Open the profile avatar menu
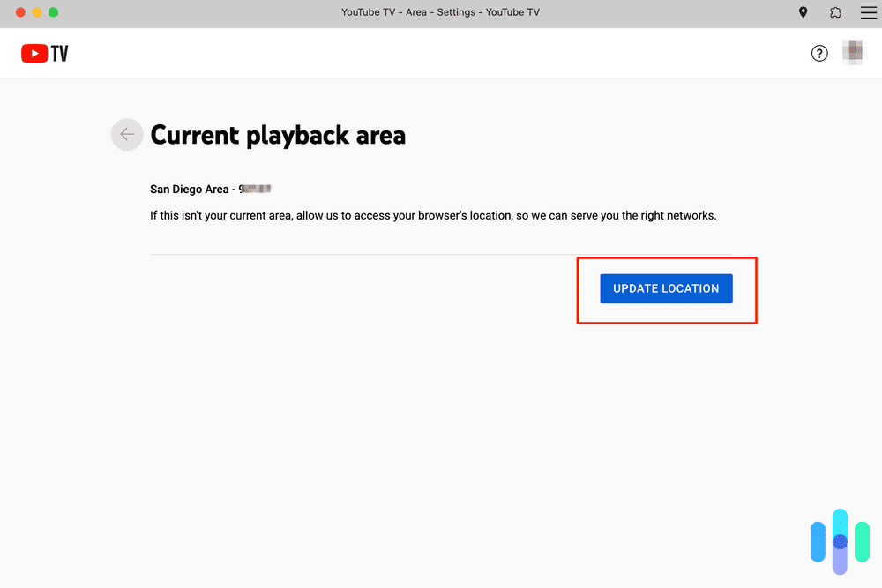 (x=853, y=53)
